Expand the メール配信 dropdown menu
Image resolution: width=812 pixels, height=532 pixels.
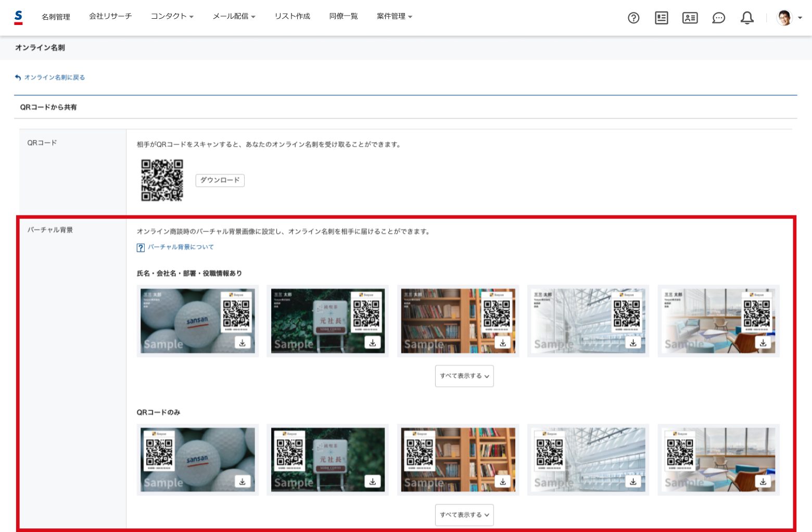[x=234, y=16]
